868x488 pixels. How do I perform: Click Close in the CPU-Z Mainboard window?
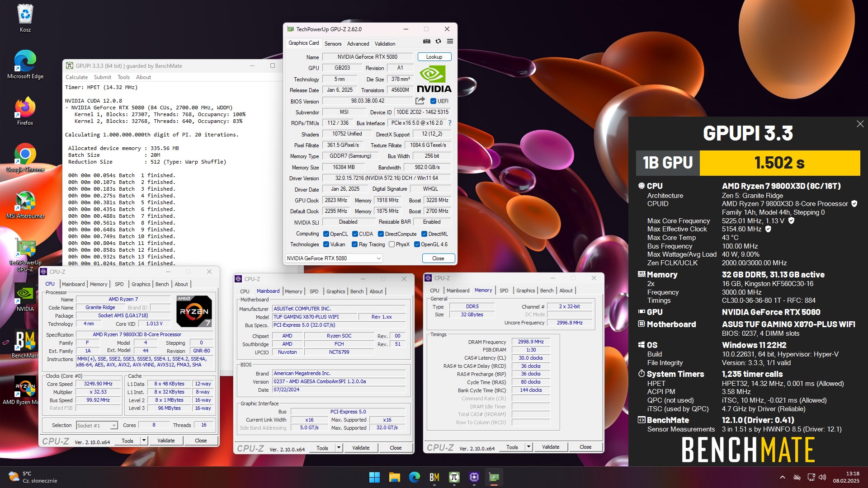pos(396,448)
